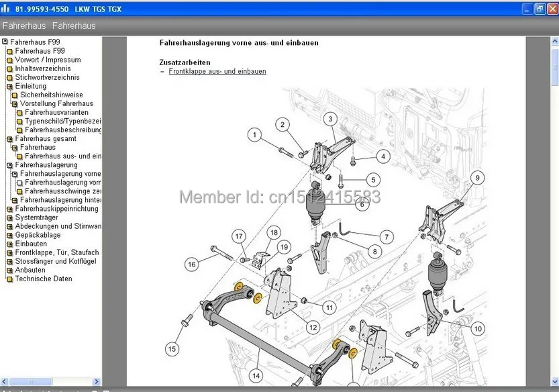The image size is (559, 392).
Task: Select Technische Daten entry
Action: click(x=44, y=279)
